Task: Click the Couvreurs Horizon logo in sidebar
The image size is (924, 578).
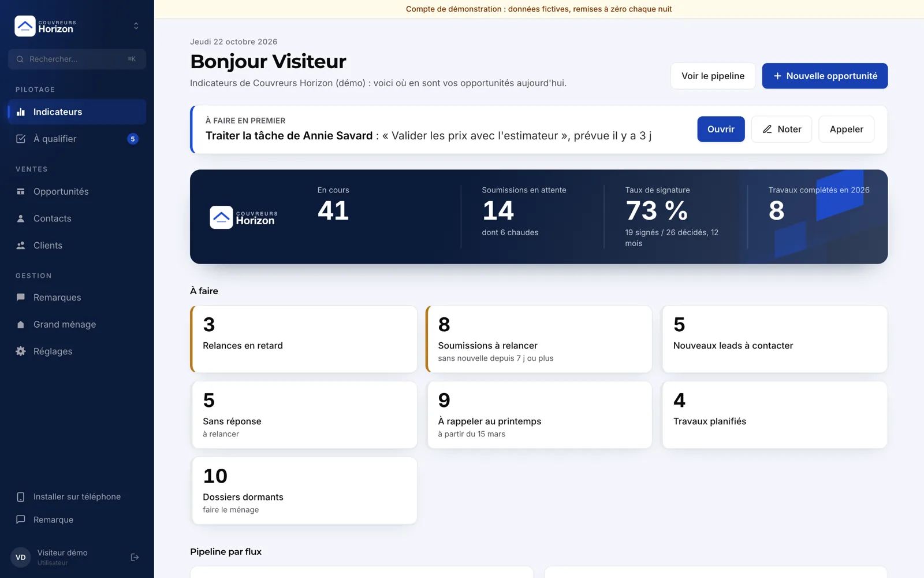Action: [45, 26]
